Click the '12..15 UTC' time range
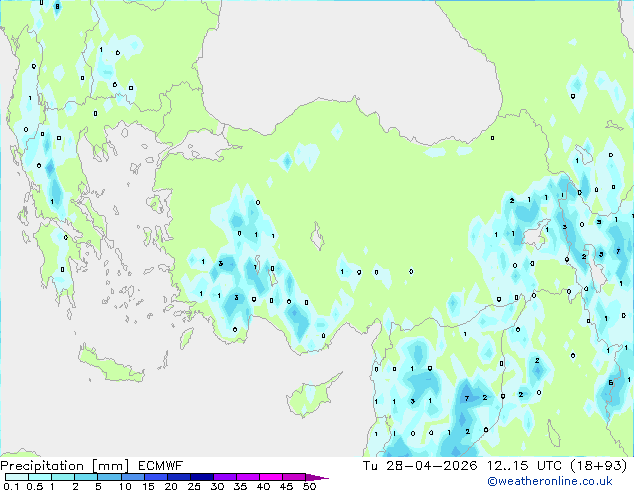 pos(524,466)
